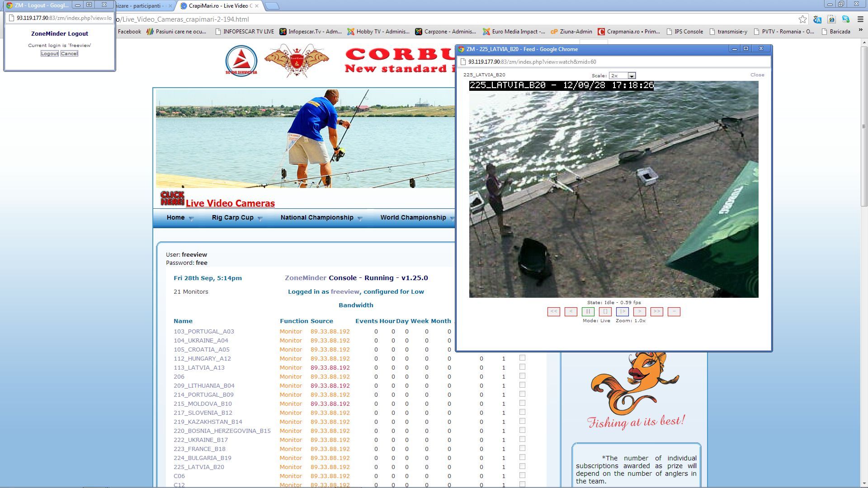The width and height of the screenshot is (868, 488).
Task: Open the Chrome hamburger menu
Action: pos(860,19)
